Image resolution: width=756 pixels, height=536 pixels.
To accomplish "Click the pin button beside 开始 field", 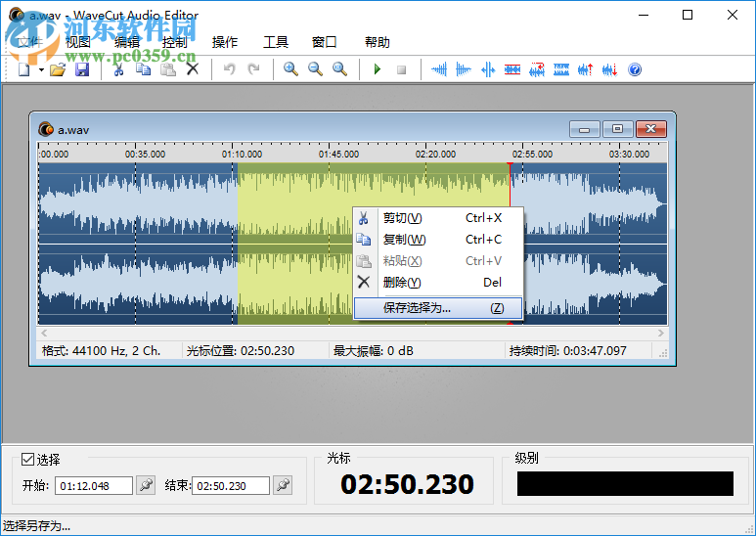I will click(146, 485).
